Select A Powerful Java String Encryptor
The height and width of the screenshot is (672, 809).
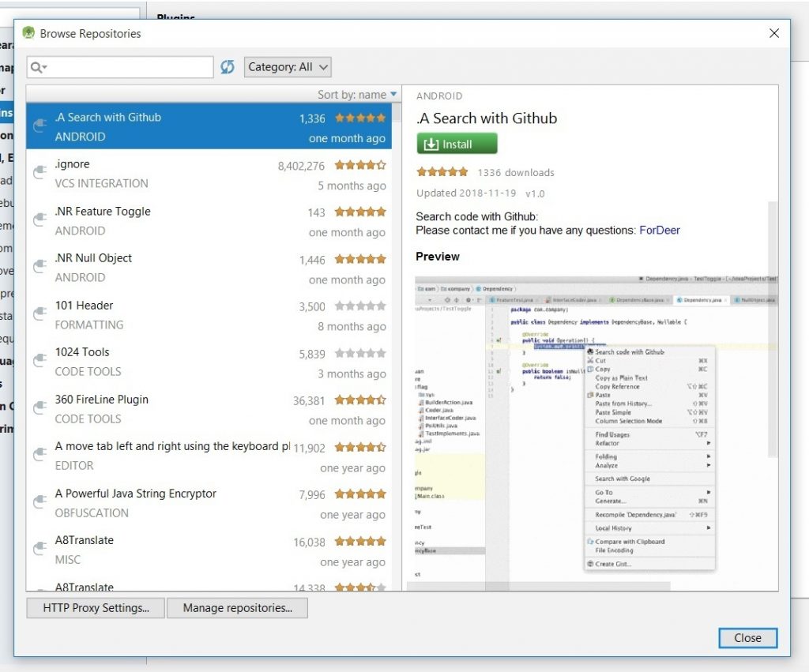[209, 503]
